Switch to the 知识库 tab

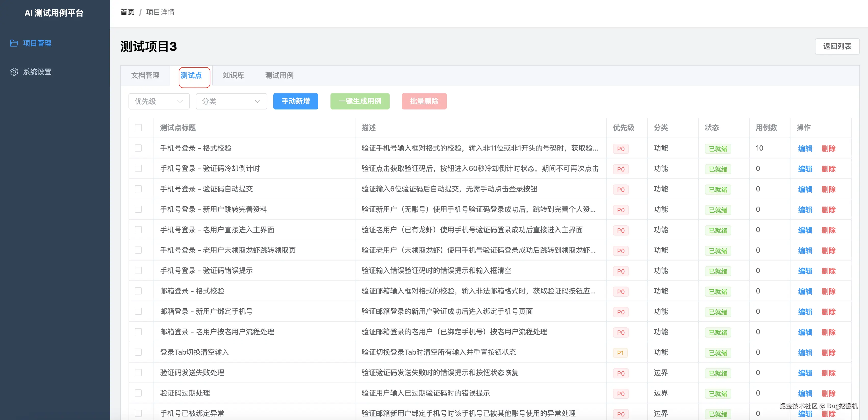pos(233,76)
